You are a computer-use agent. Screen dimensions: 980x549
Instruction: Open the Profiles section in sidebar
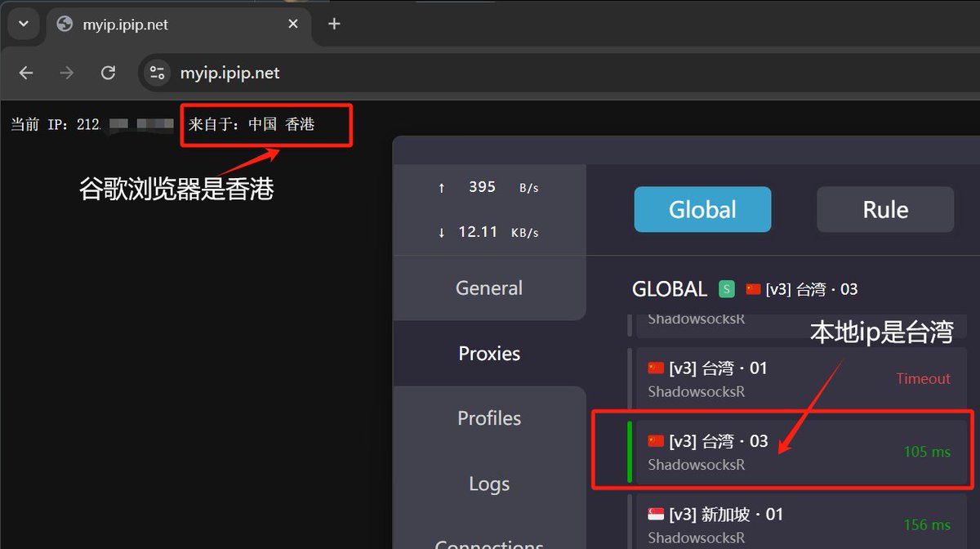tap(488, 418)
